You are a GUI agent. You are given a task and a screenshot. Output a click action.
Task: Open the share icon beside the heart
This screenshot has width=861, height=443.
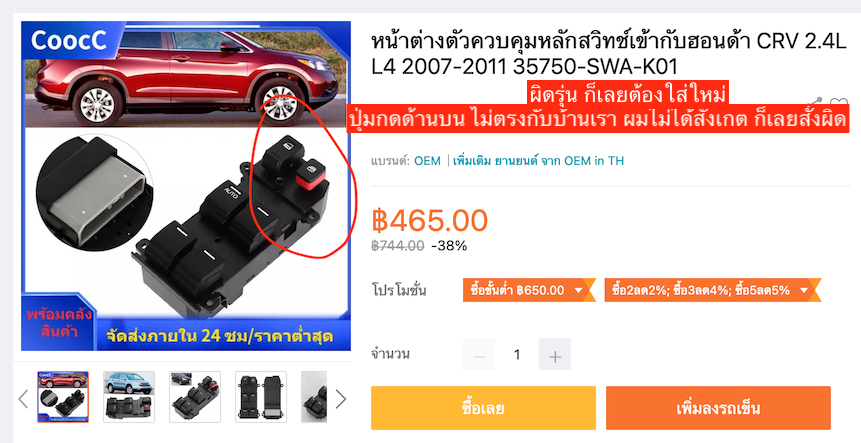pos(817,101)
